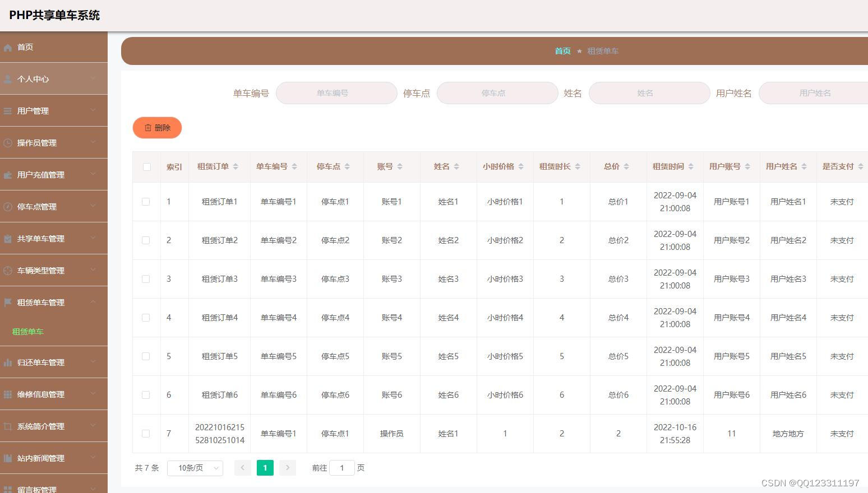The width and height of the screenshot is (868, 493).
Task: Open the 车辆类型管理 menu label
Action: (x=41, y=271)
